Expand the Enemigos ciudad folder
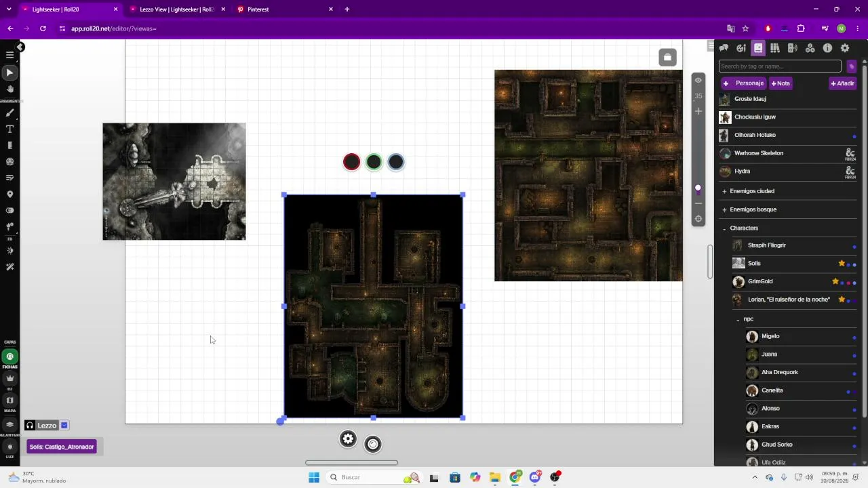868x488 pixels. [x=724, y=191]
